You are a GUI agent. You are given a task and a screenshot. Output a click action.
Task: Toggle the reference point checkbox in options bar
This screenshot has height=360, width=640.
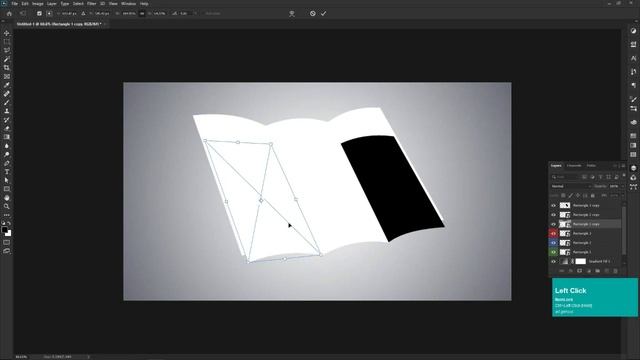click(39, 13)
